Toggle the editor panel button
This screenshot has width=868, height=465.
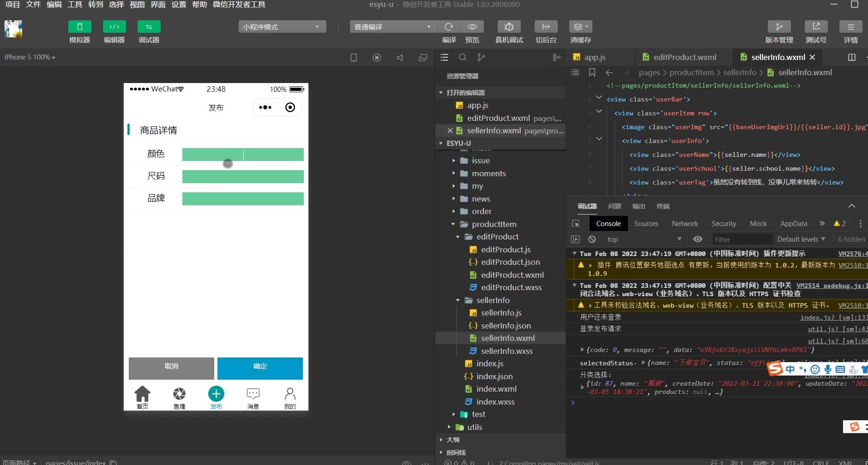point(114,27)
